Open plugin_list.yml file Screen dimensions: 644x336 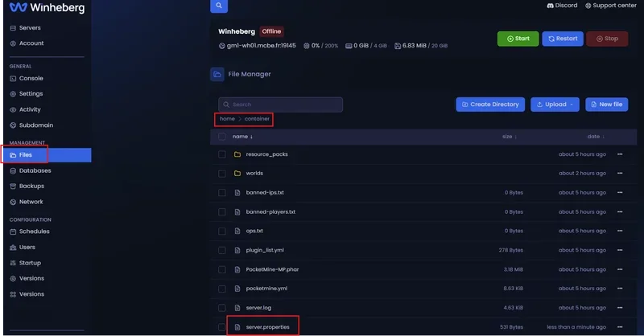265,250
